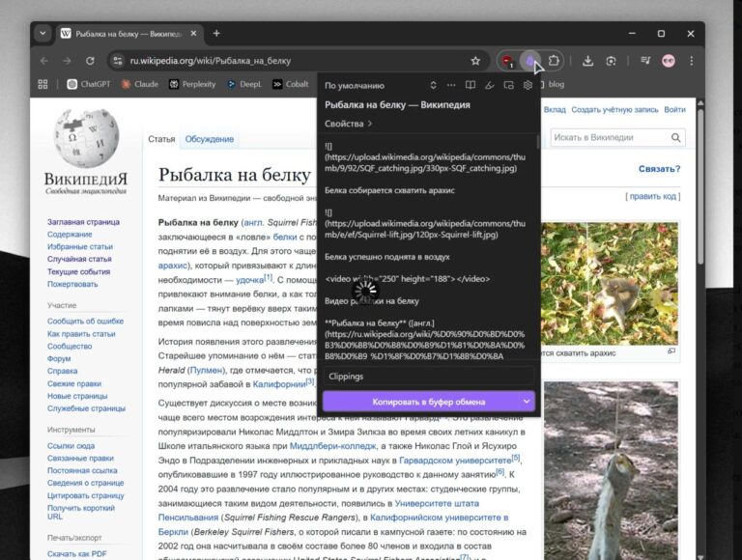Bookmark this page with the star icon
Screen dimensions: 742x560
[475, 61]
